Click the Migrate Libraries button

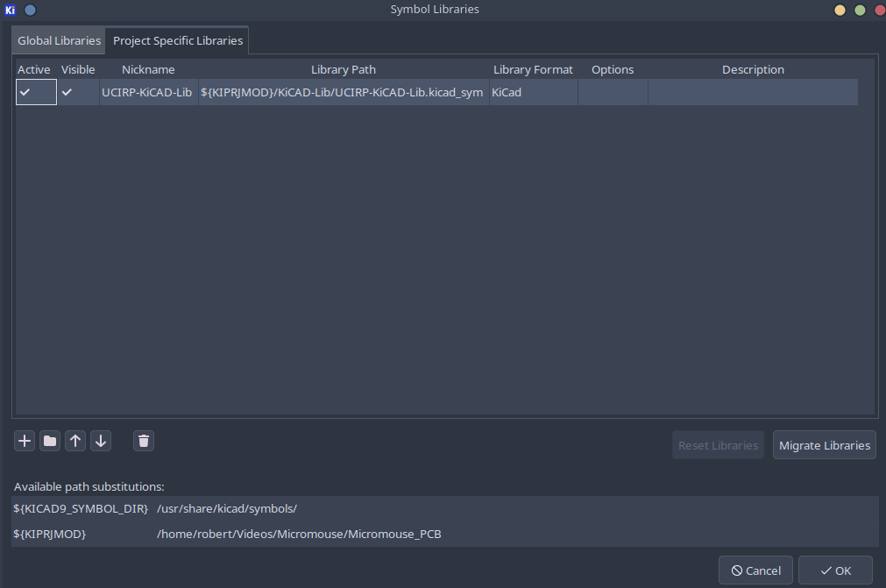point(824,444)
